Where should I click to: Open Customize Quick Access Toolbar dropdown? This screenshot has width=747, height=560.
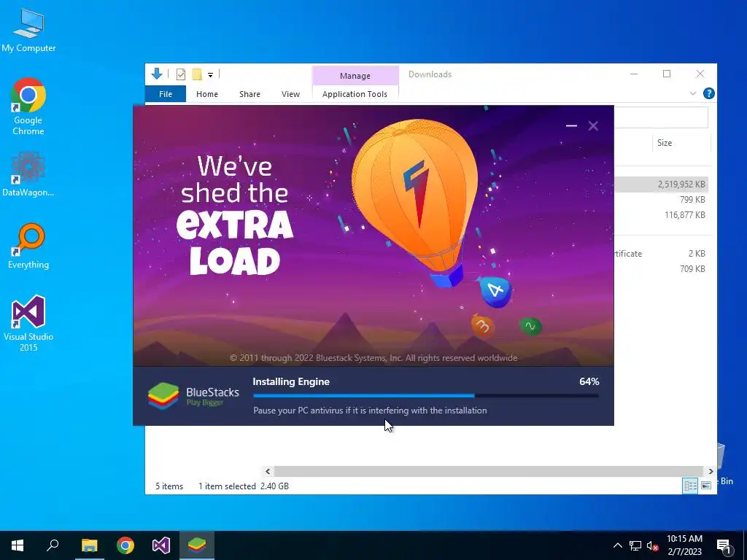point(210,75)
